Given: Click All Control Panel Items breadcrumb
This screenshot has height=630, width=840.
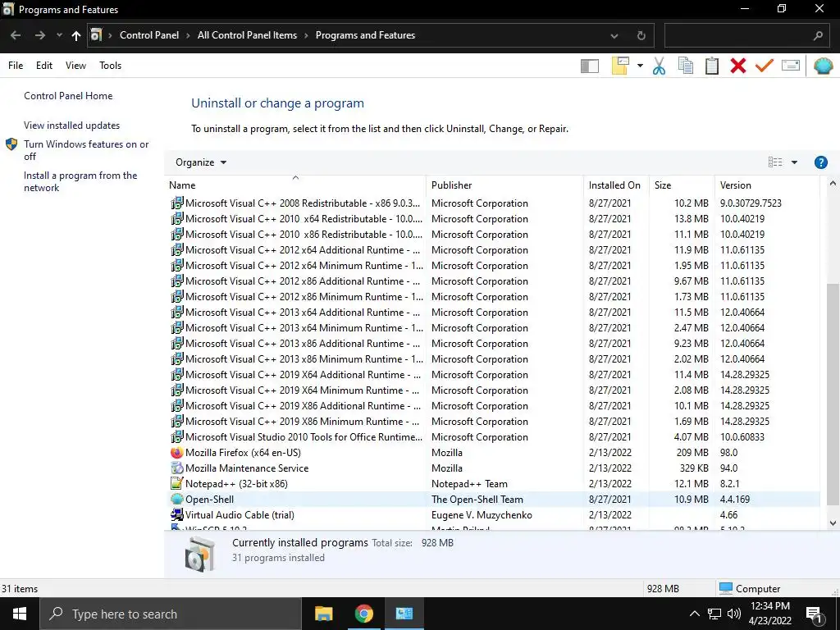Looking at the screenshot, I should coord(247,35).
